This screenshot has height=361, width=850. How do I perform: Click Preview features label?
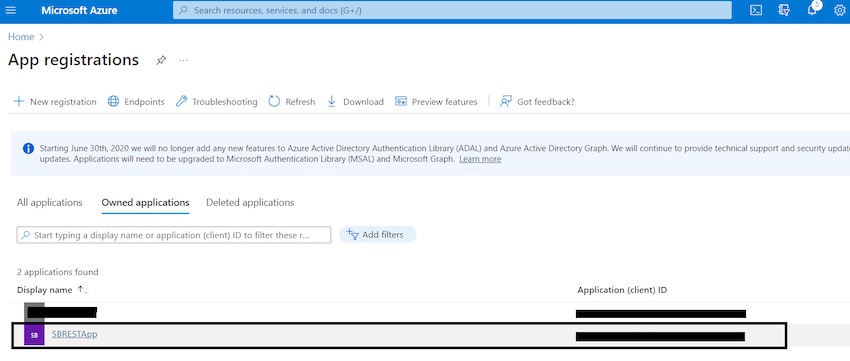(445, 101)
